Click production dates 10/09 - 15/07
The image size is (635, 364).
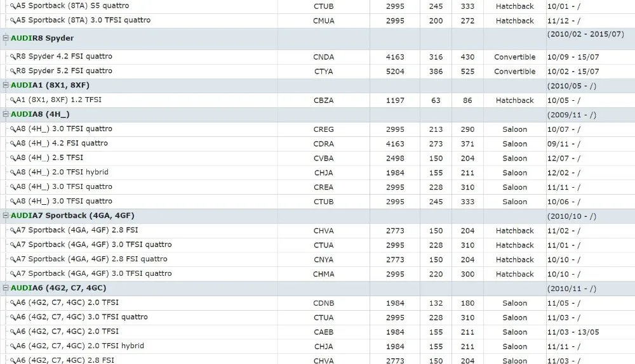click(x=573, y=57)
